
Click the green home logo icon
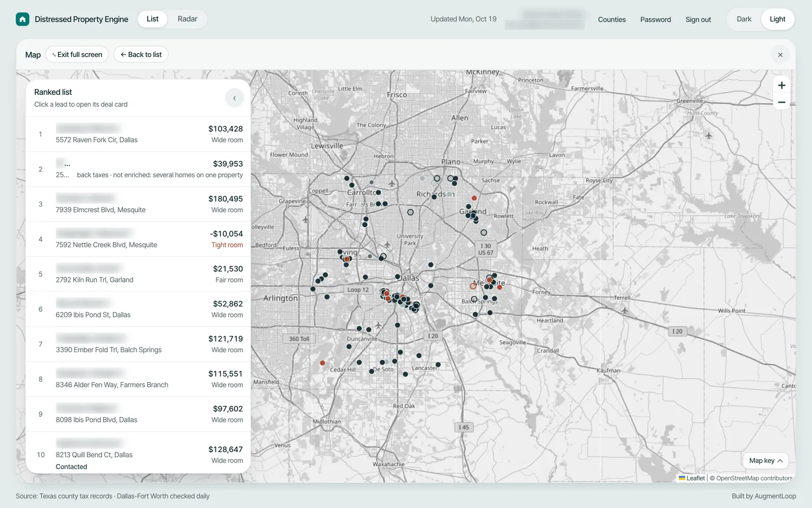23,19
